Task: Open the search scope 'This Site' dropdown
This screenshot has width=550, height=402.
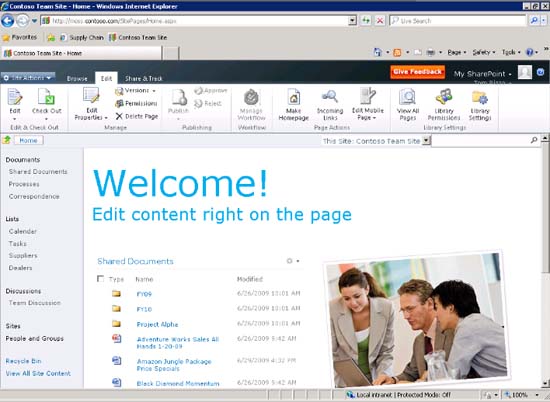Action: point(426,141)
